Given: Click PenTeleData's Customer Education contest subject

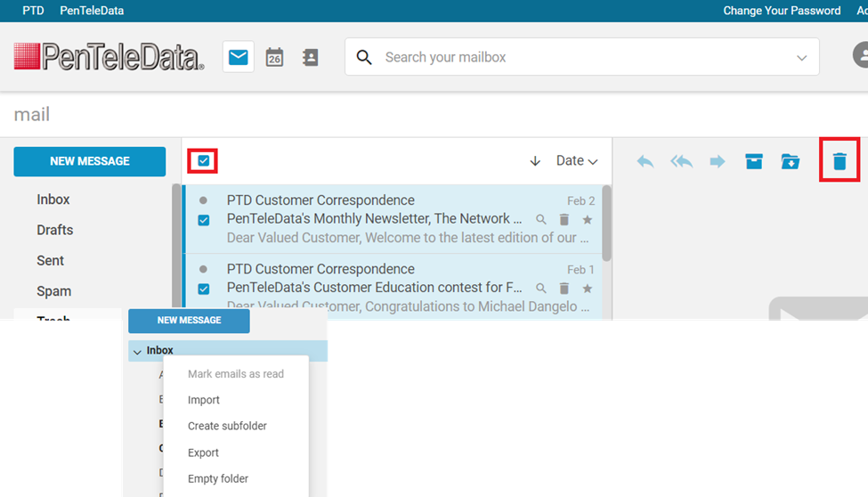Looking at the screenshot, I should [x=374, y=288].
